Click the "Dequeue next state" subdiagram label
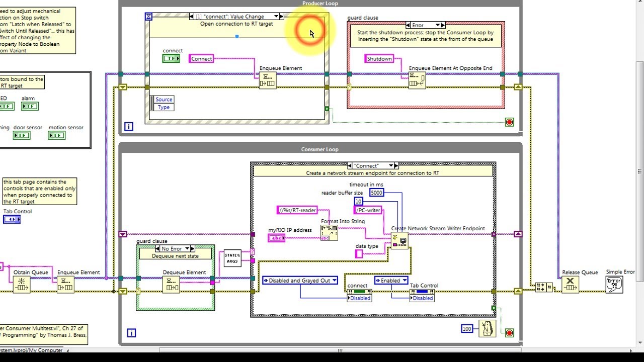This screenshot has height=362, width=644. [x=176, y=256]
